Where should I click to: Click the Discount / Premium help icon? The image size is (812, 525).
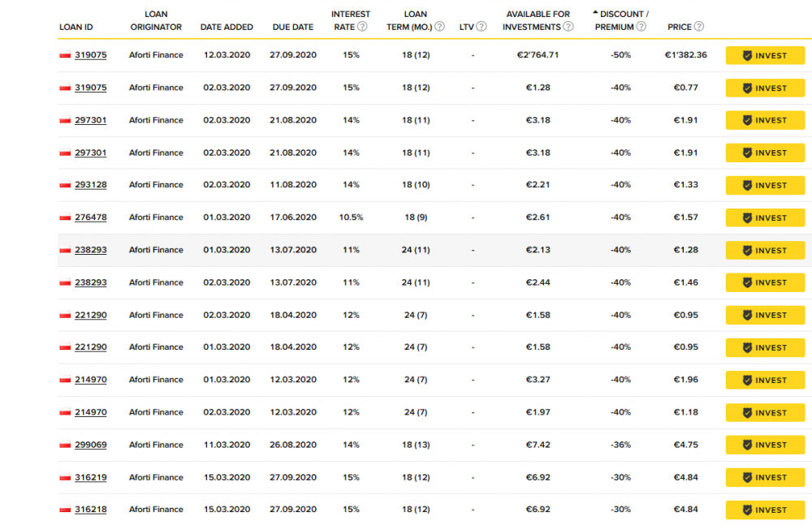pyautogui.click(x=641, y=27)
